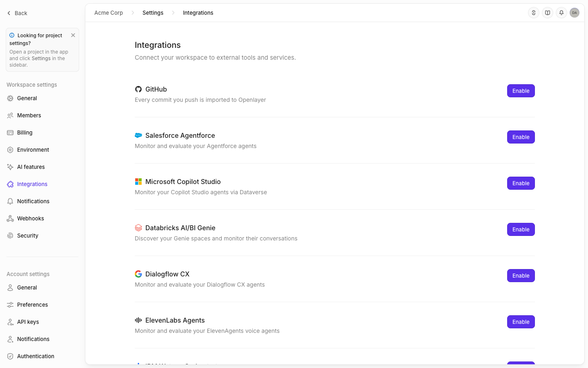Click the ElevenAgents voice agents description
The image size is (588, 368).
[x=207, y=331]
